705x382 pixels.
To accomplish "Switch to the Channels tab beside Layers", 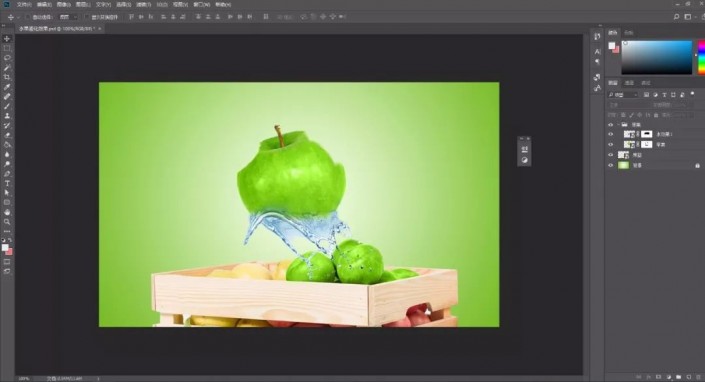I will click(x=629, y=83).
